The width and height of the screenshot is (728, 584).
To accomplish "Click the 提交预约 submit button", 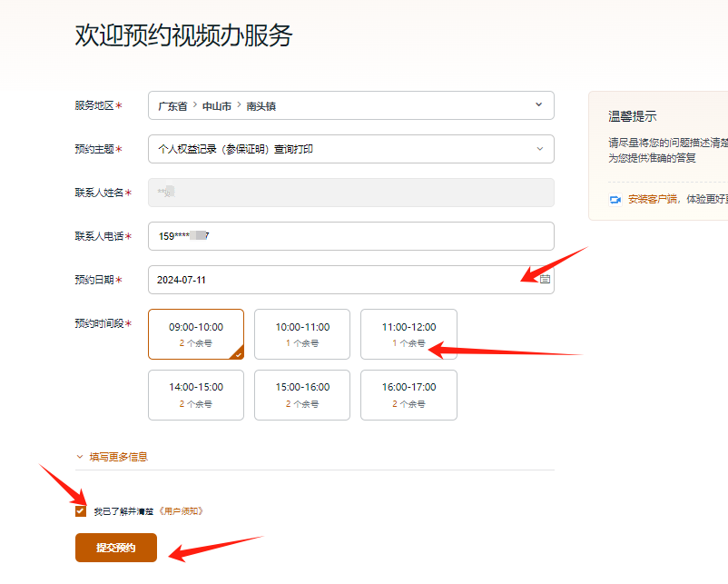I will pos(115,548).
